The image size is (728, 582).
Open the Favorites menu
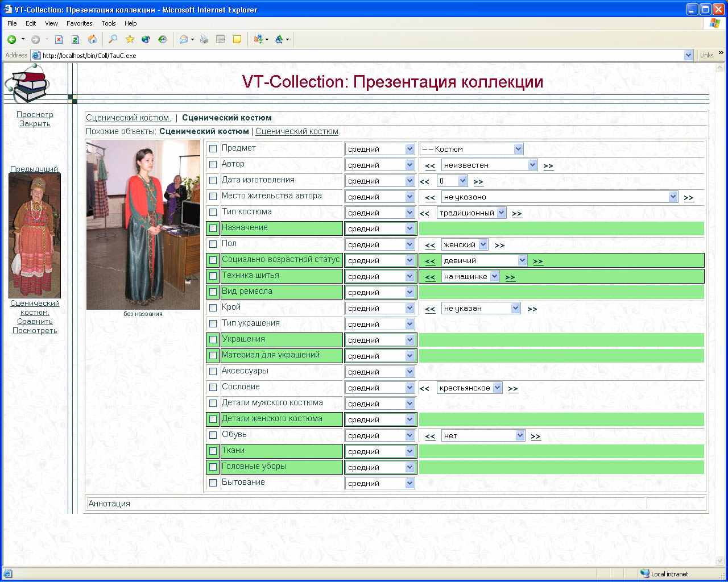tap(79, 23)
